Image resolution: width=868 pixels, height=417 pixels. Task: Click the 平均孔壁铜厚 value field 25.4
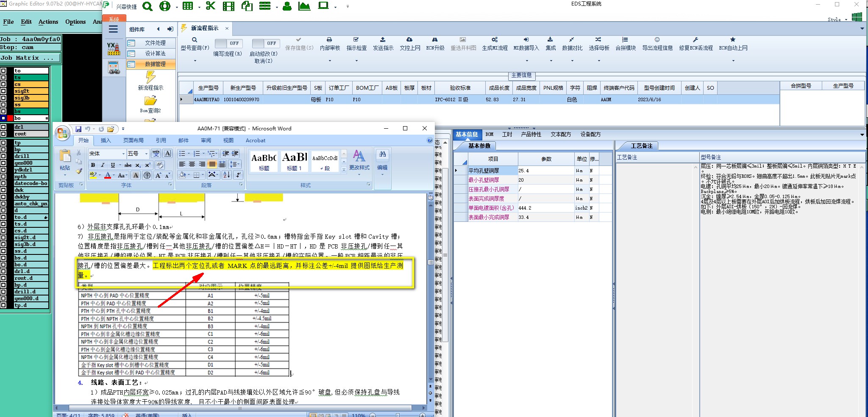546,171
